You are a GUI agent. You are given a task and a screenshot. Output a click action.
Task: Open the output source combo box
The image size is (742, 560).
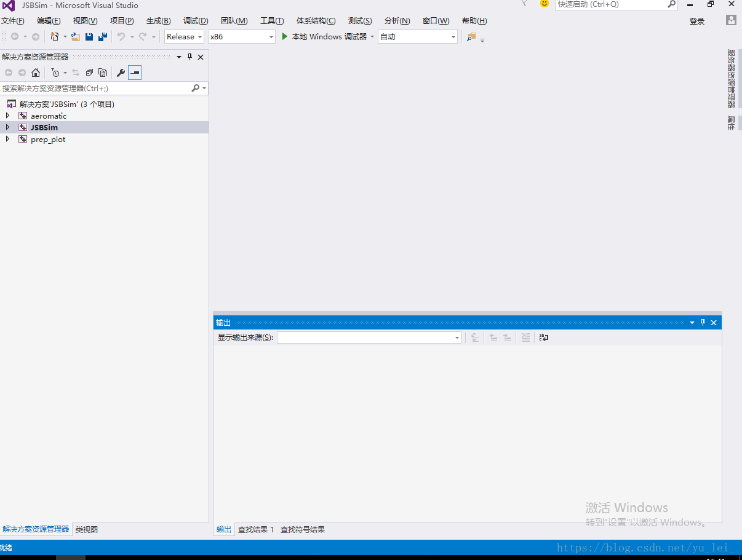tap(369, 337)
